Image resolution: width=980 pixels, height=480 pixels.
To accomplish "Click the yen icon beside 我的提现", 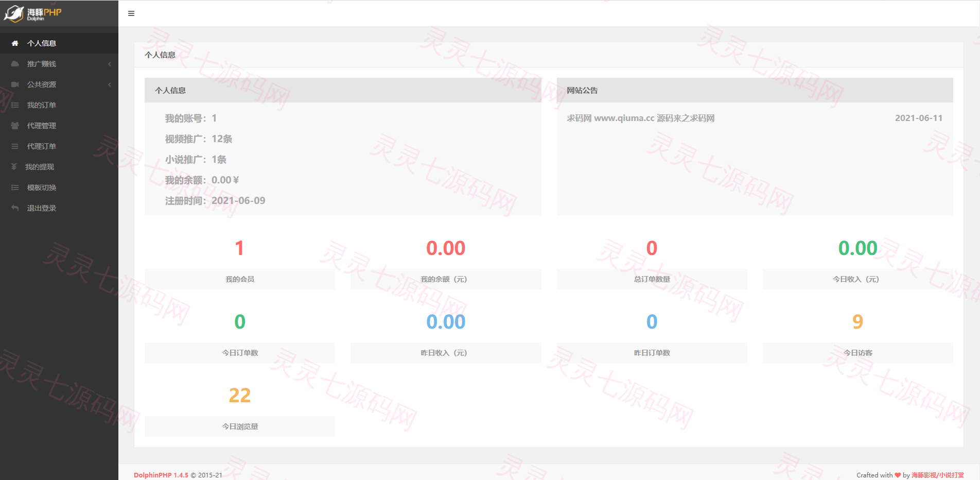I will [14, 167].
